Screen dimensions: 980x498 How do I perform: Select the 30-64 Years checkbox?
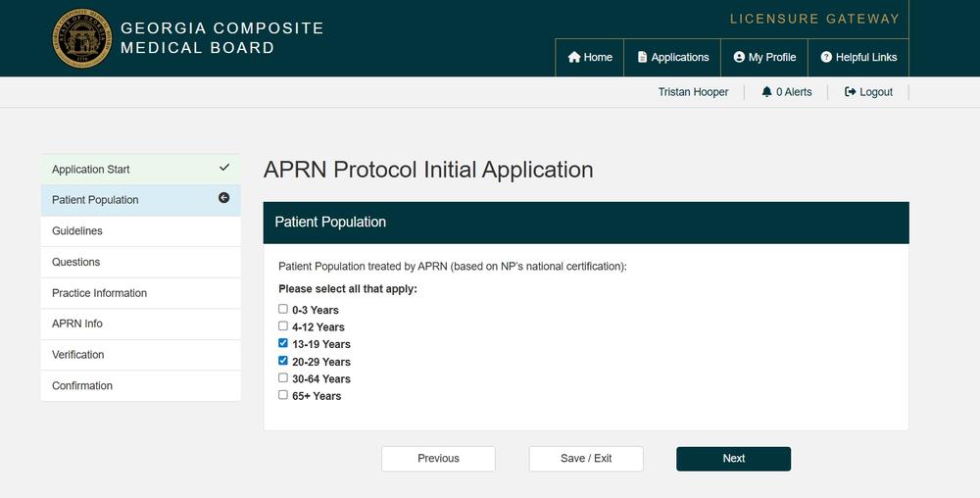pyautogui.click(x=283, y=377)
